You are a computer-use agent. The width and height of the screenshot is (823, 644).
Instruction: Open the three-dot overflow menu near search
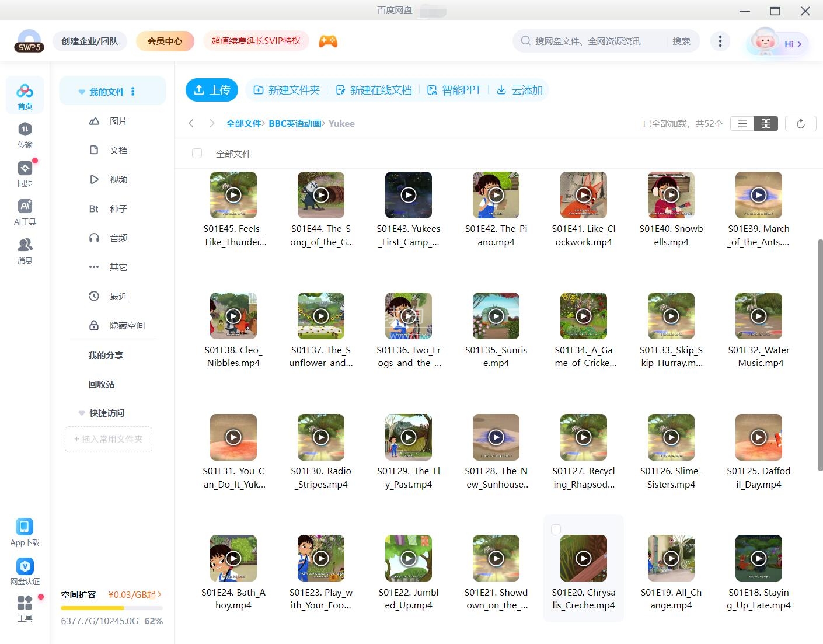[x=720, y=41]
